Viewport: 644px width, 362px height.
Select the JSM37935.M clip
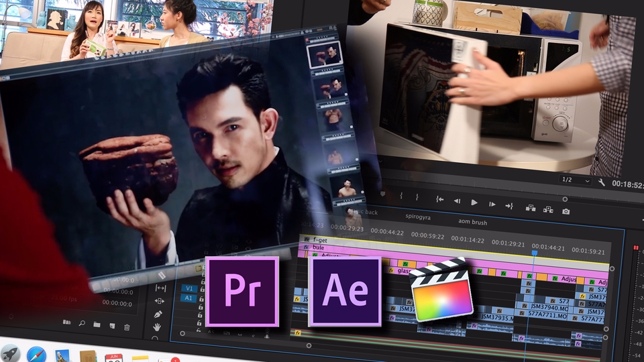point(494,316)
